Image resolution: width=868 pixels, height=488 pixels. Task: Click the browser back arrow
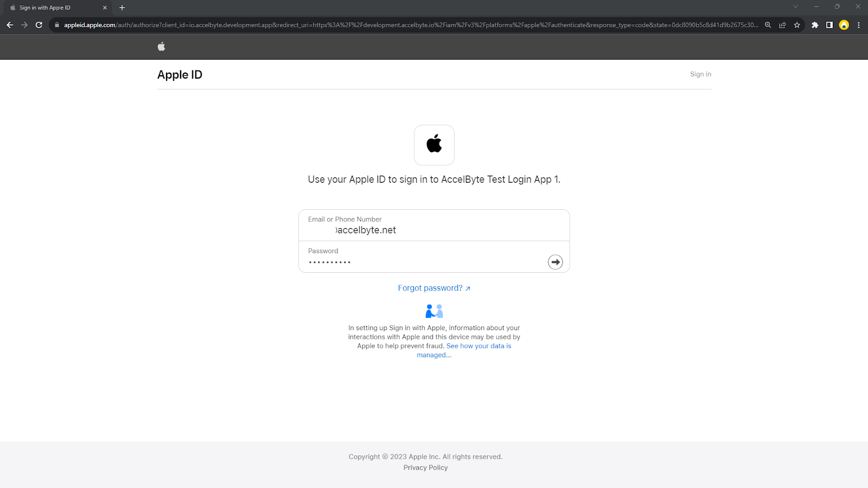pyautogui.click(x=10, y=25)
